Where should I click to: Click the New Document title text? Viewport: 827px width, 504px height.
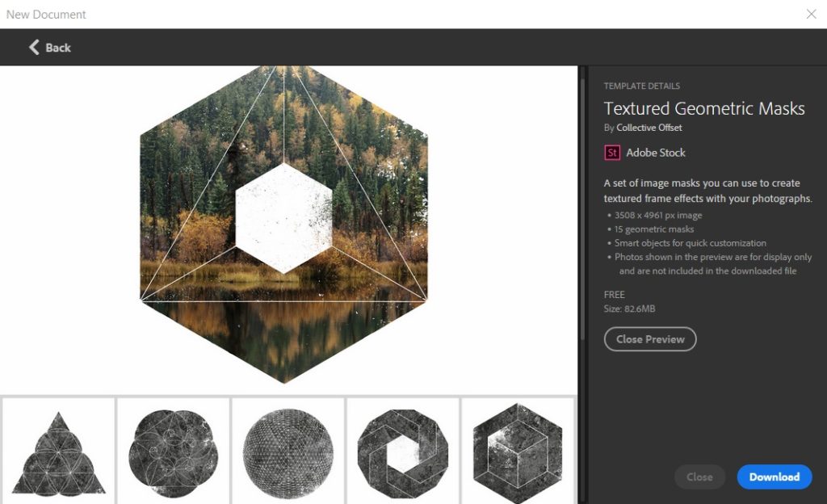[46, 14]
